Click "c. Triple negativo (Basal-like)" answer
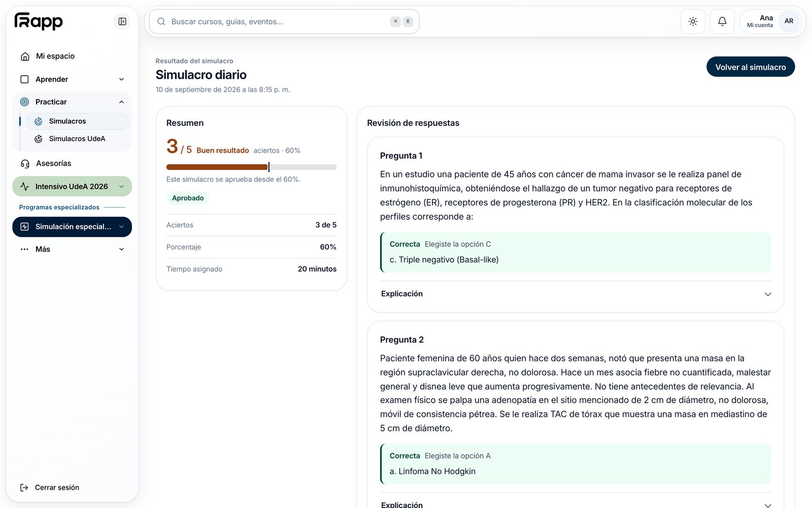The height and width of the screenshot is (508, 812). click(444, 260)
